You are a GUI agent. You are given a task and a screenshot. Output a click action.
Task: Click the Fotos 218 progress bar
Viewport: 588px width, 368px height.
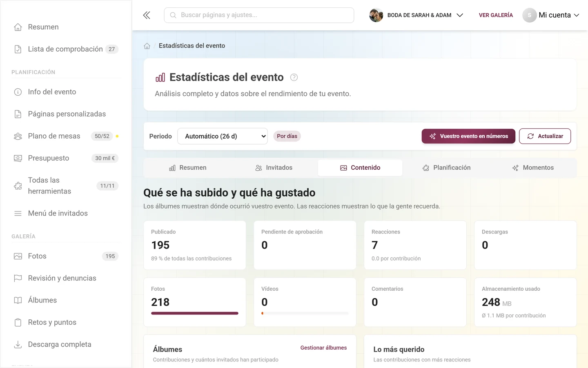(195, 313)
